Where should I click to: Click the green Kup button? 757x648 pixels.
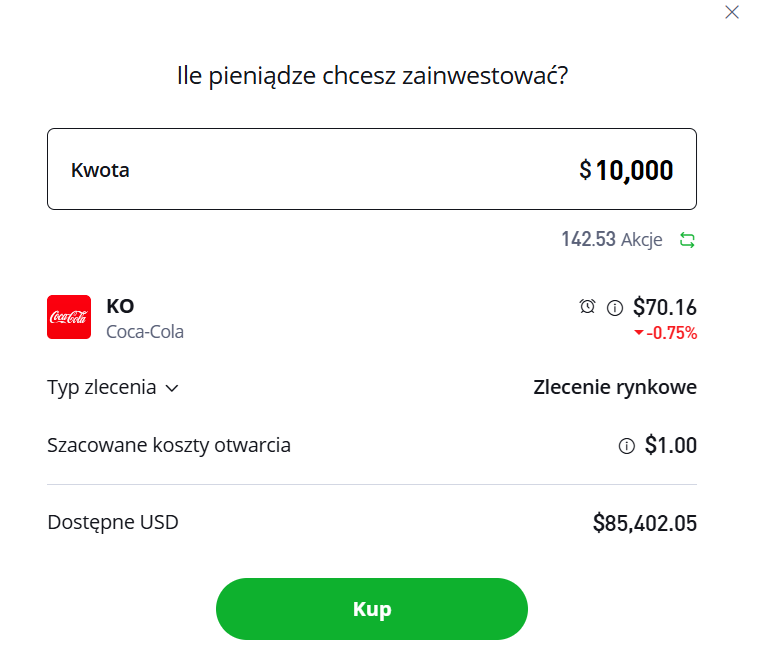pos(372,608)
